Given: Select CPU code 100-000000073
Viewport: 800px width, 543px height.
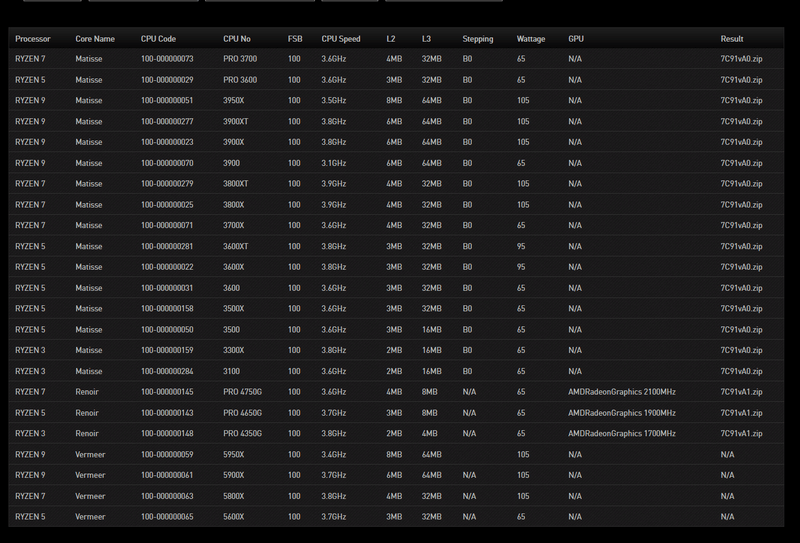Looking at the screenshot, I should 167,59.
